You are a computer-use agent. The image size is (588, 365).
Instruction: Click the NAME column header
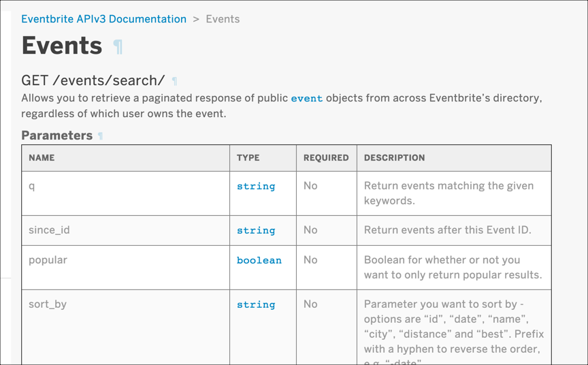(x=42, y=157)
